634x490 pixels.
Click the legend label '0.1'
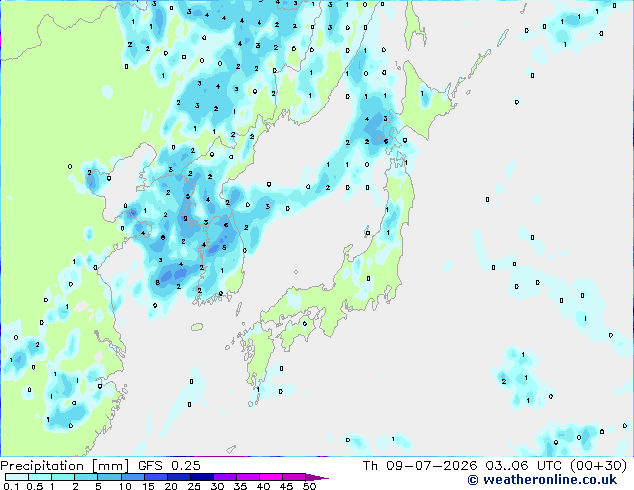tap(11, 486)
